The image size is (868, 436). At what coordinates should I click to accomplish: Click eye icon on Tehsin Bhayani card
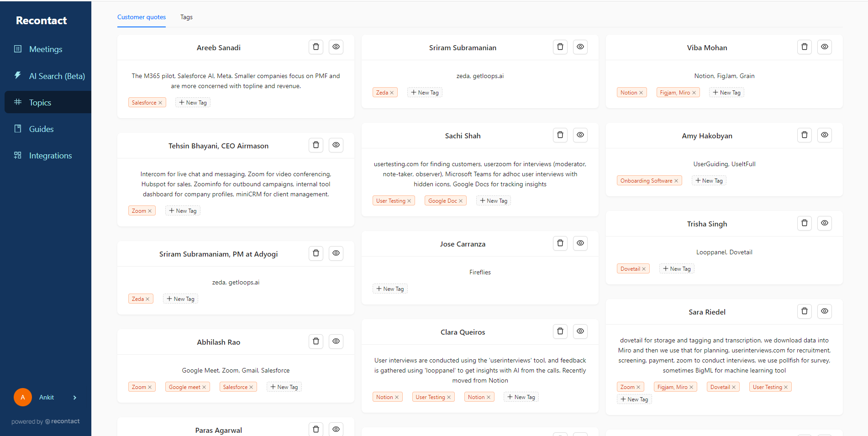(x=336, y=145)
